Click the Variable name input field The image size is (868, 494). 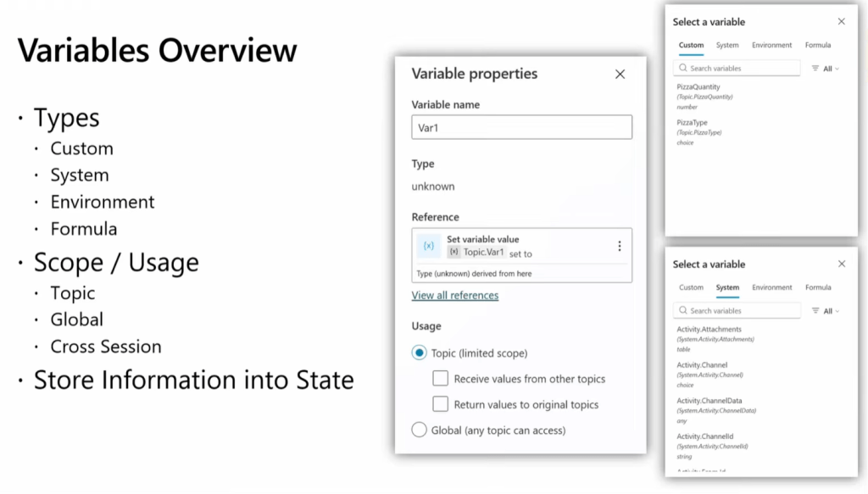point(521,127)
